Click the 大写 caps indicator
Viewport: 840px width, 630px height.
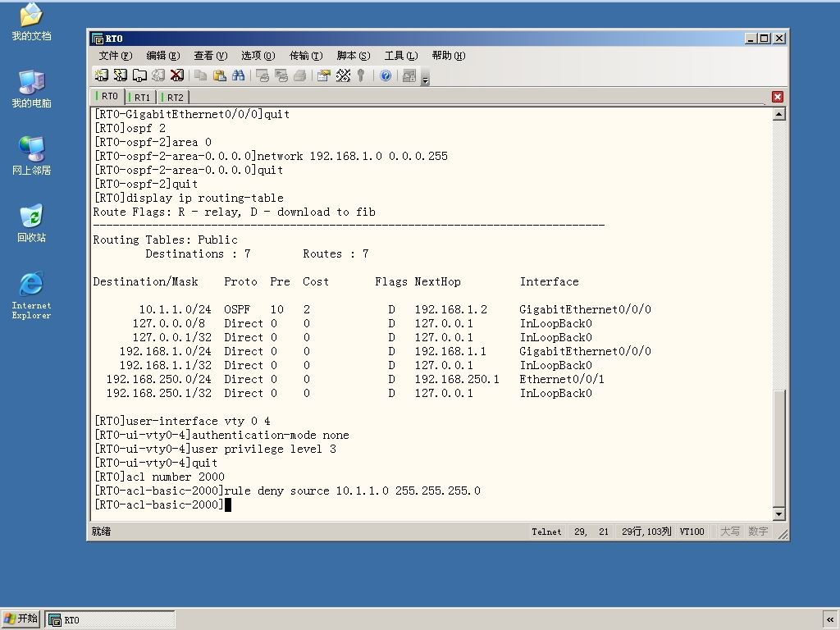pos(729,532)
